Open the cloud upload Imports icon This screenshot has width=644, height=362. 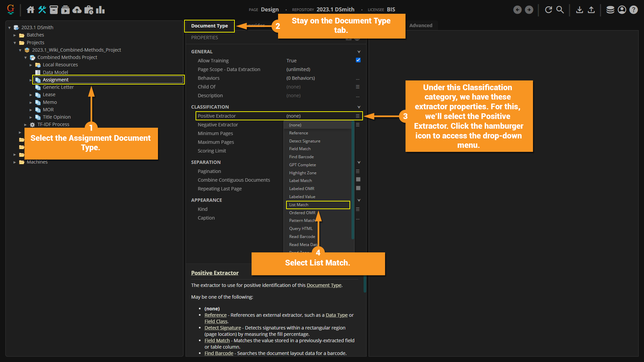77,10
